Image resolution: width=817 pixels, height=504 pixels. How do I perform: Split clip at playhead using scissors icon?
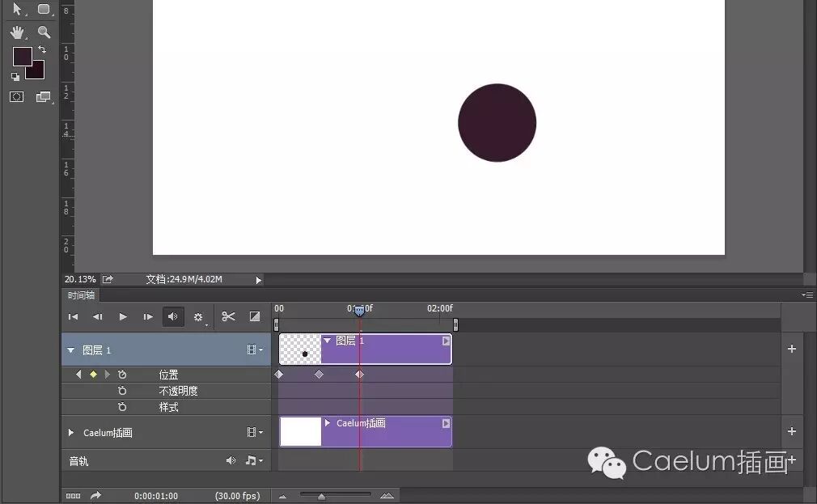228,316
